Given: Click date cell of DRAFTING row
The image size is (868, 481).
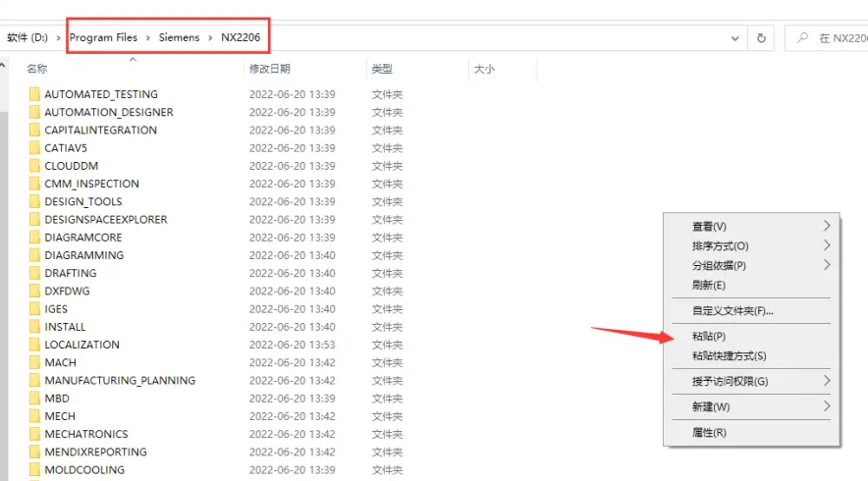Looking at the screenshot, I should coord(293,273).
